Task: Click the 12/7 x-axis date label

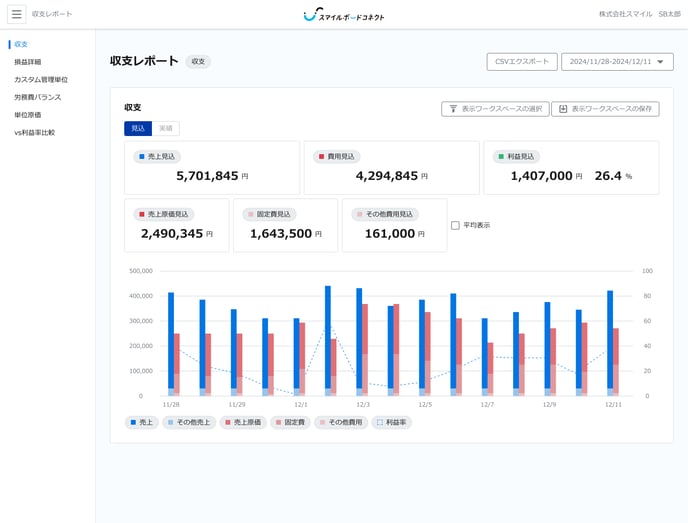Action: 487,405
